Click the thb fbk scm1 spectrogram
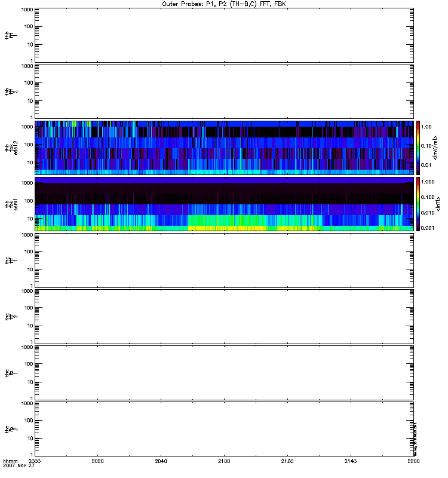The width and height of the screenshot is (448, 478). pos(224,203)
